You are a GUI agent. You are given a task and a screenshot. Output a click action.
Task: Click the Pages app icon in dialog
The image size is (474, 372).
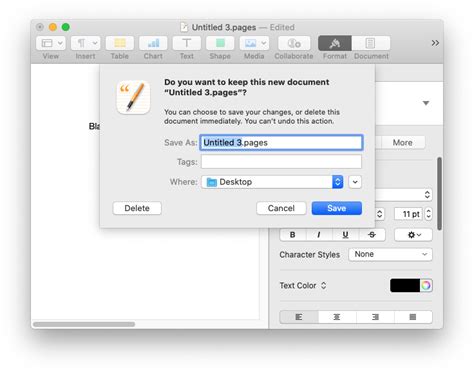[x=133, y=97]
